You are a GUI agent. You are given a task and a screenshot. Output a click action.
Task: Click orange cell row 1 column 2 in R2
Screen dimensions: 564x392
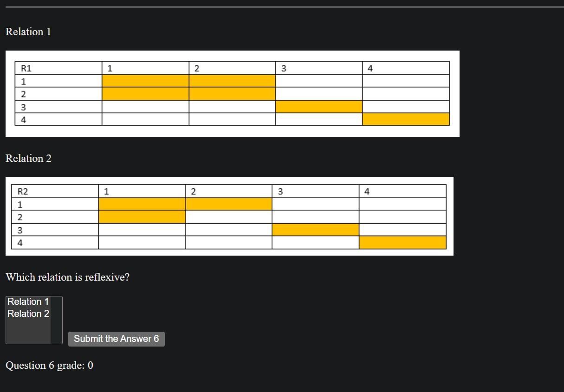[228, 204]
